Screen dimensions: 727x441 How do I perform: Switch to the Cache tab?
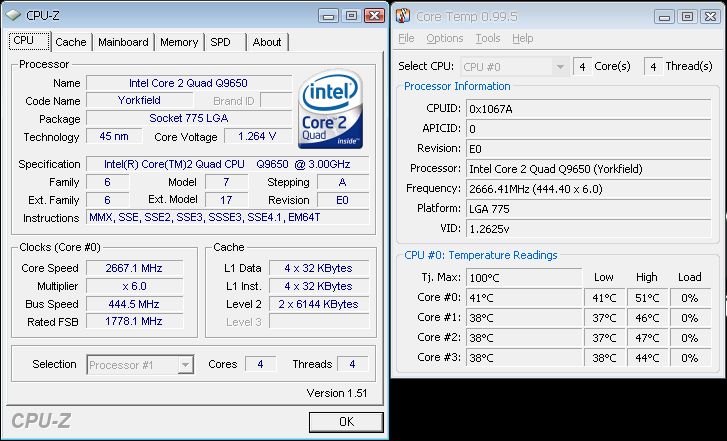71,42
